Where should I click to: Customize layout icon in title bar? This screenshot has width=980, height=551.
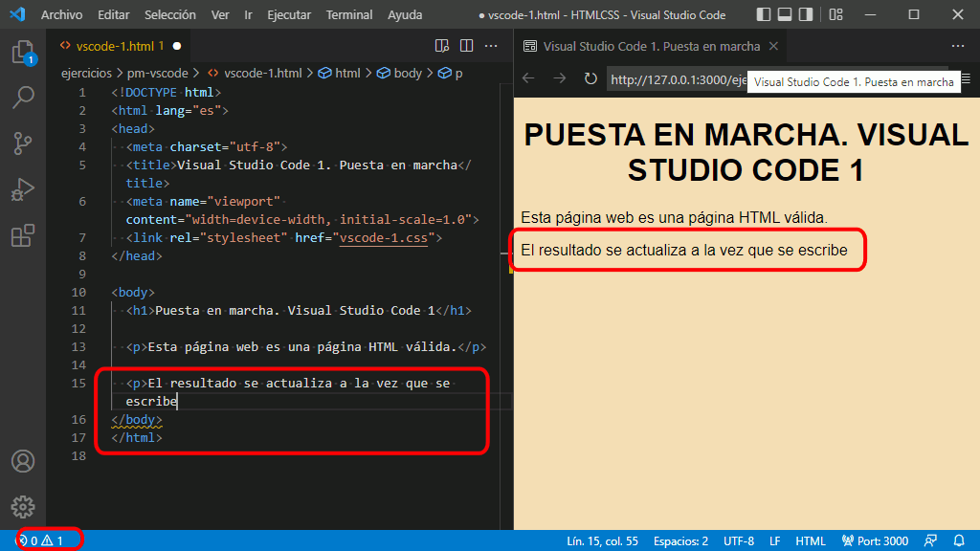click(x=835, y=14)
